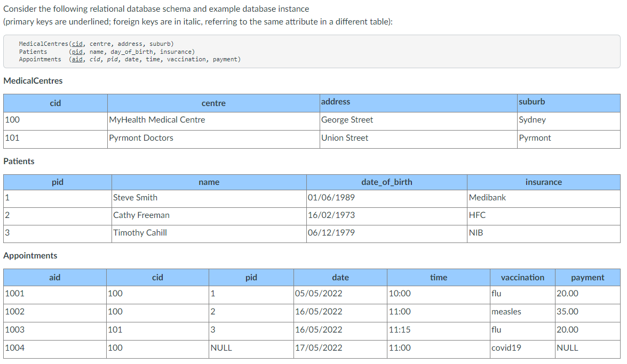Screen dimensions: 627x364
Task: Click the payment column header
Action: coord(588,277)
